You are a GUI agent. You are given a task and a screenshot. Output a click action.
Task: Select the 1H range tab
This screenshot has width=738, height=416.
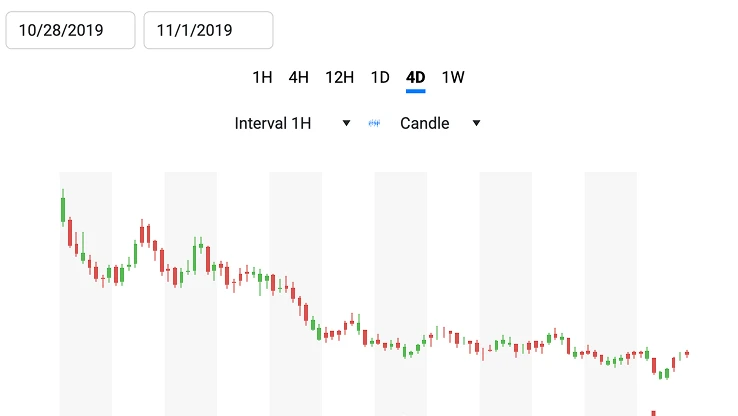(262, 77)
